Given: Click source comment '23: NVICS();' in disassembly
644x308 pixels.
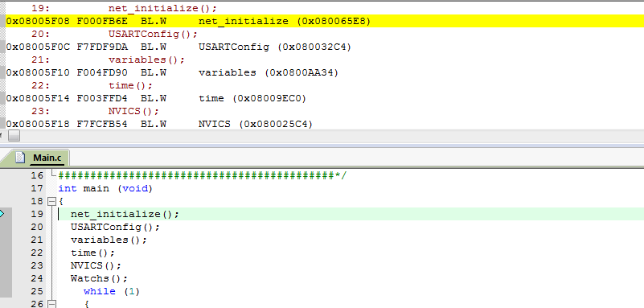Looking at the screenshot, I should pyautogui.click(x=96, y=111).
